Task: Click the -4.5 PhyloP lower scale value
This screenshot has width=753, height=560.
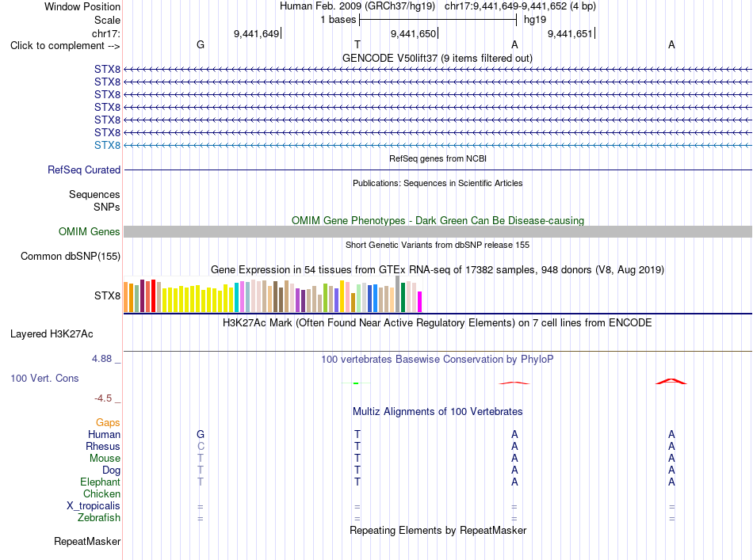Action: 103,398
